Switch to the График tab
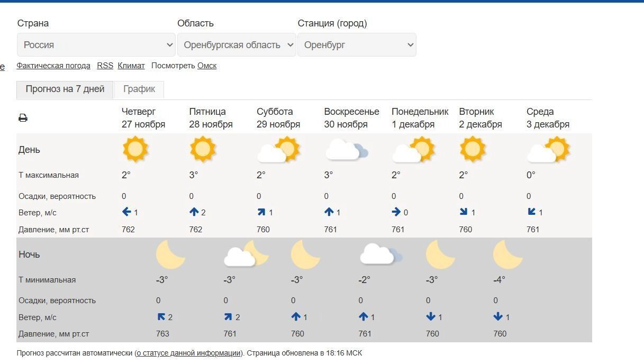Image resolution: width=644 pixels, height=364 pixels. pyautogui.click(x=139, y=89)
